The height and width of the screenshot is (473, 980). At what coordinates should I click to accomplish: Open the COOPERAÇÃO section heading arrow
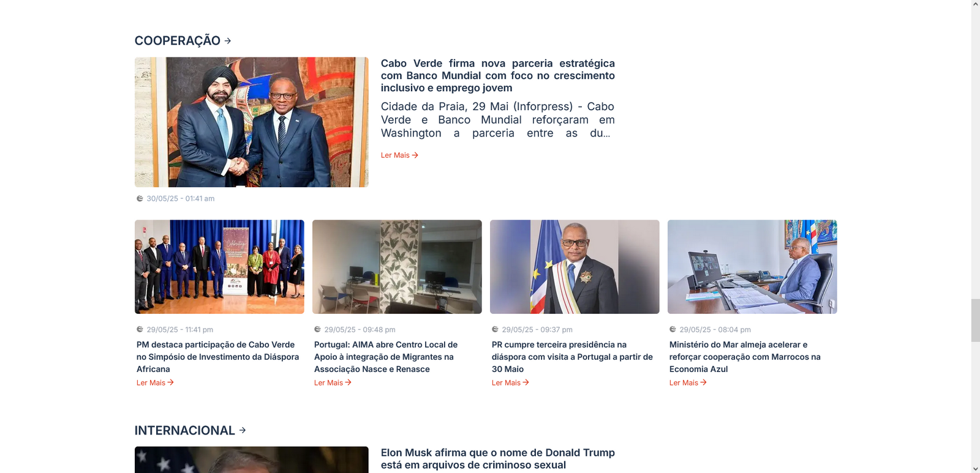[228, 41]
